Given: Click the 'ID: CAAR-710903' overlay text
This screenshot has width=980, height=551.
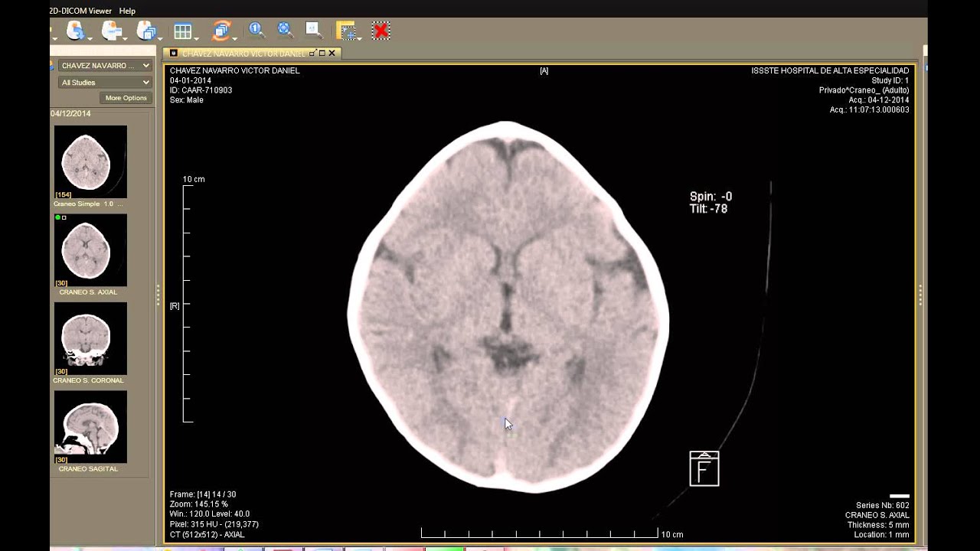Looking at the screenshot, I should click(201, 90).
